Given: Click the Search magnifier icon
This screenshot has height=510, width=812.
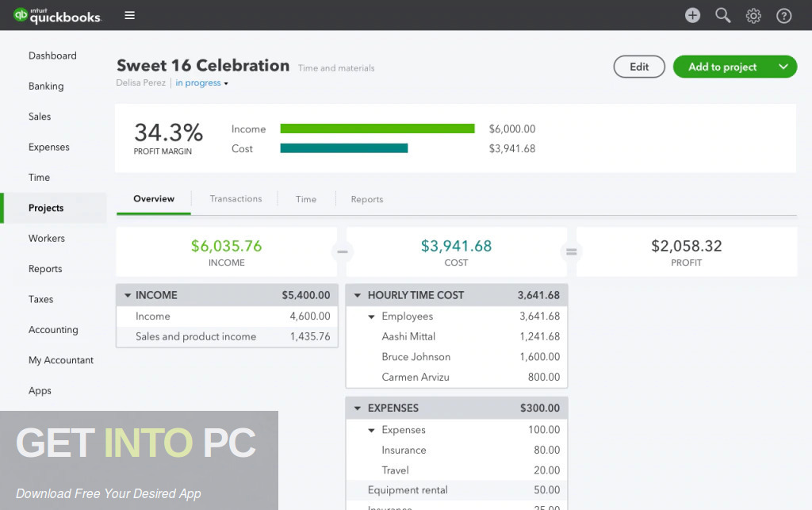Looking at the screenshot, I should [x=722, y=15].
